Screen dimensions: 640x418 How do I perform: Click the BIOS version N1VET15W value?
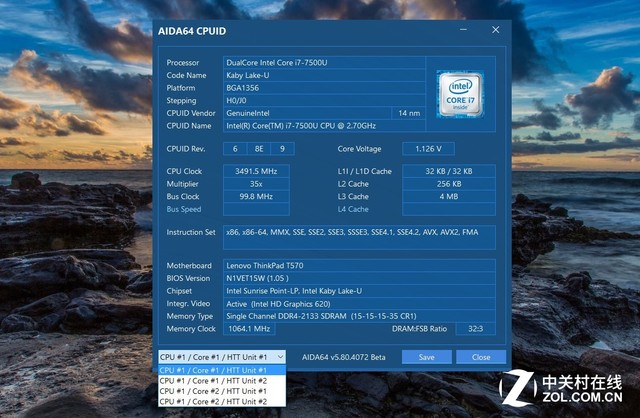(359, 278)
